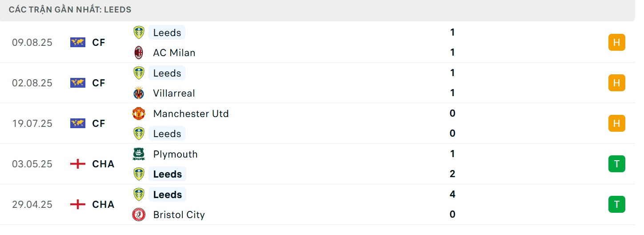Image resolution: width=644 pixels, height=235 pixels.
Task: Click the Villarreal club crest
Action: (139, 93)
